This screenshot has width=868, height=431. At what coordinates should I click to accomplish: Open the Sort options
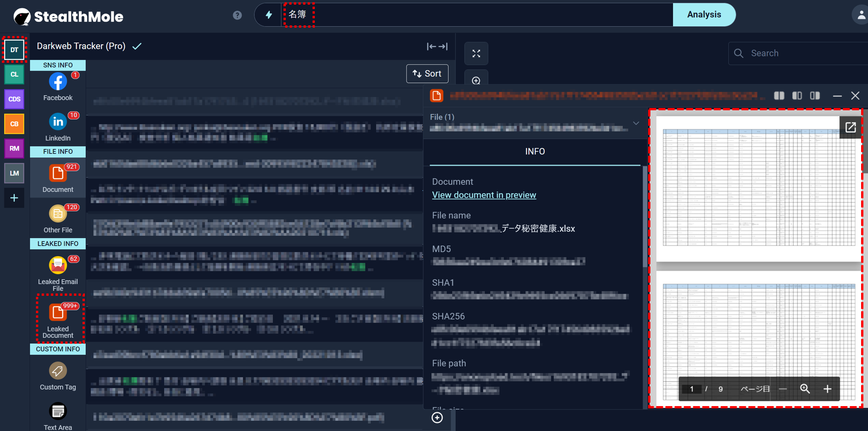(427, 74)
